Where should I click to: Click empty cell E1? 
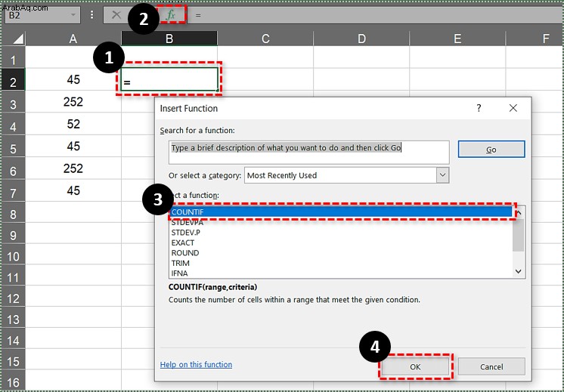pyautogui.click(x=457, y=57)
